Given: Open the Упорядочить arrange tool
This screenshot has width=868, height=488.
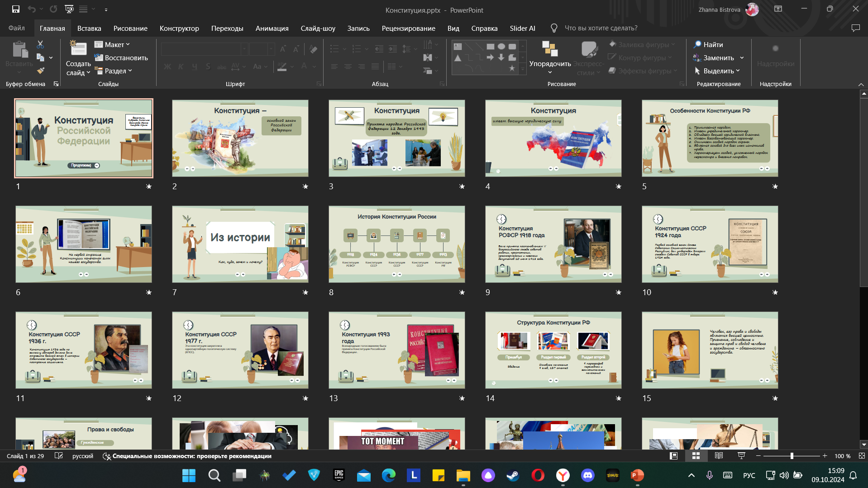Looking at the screenshot, I should [x=550, y=57].
